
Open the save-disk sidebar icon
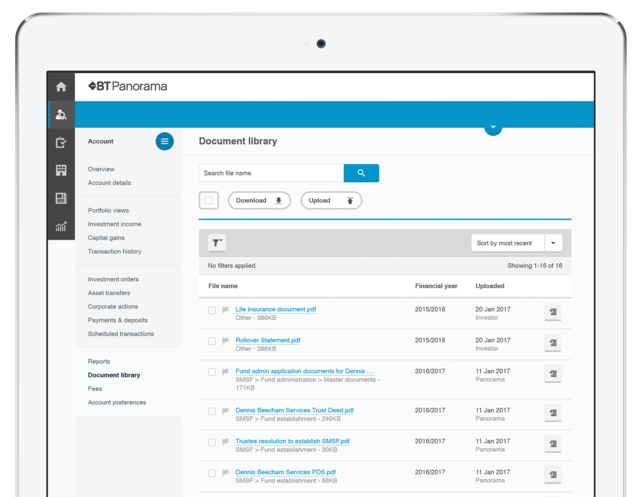click(61, 198)
